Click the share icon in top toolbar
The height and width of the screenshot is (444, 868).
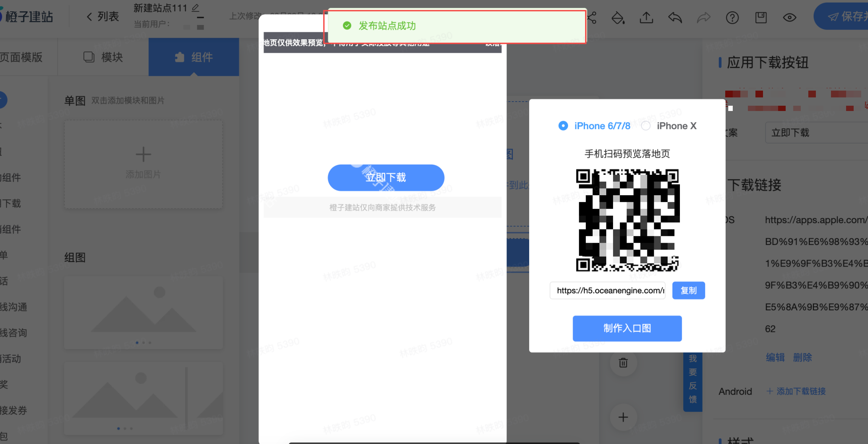point(592,18)
